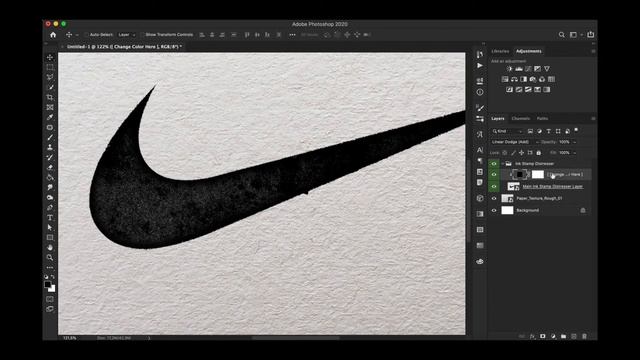Click the new group folder icon

click(x=564, y=336)
